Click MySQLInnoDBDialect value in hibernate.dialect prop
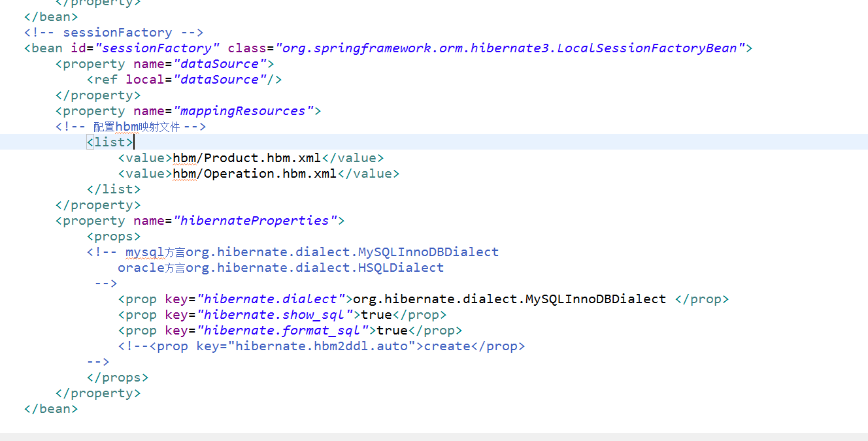The image size is (868, 441). [509, 299]
